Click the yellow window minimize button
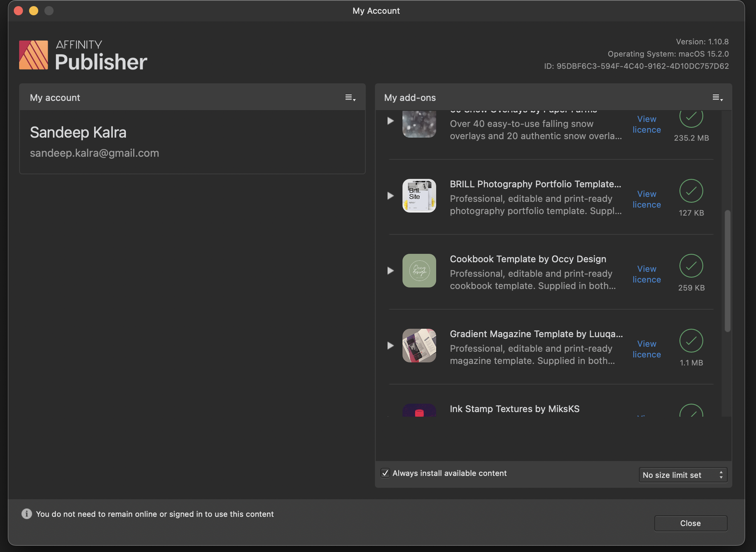The height and width of the screenshot is (552, 756). 34,11
